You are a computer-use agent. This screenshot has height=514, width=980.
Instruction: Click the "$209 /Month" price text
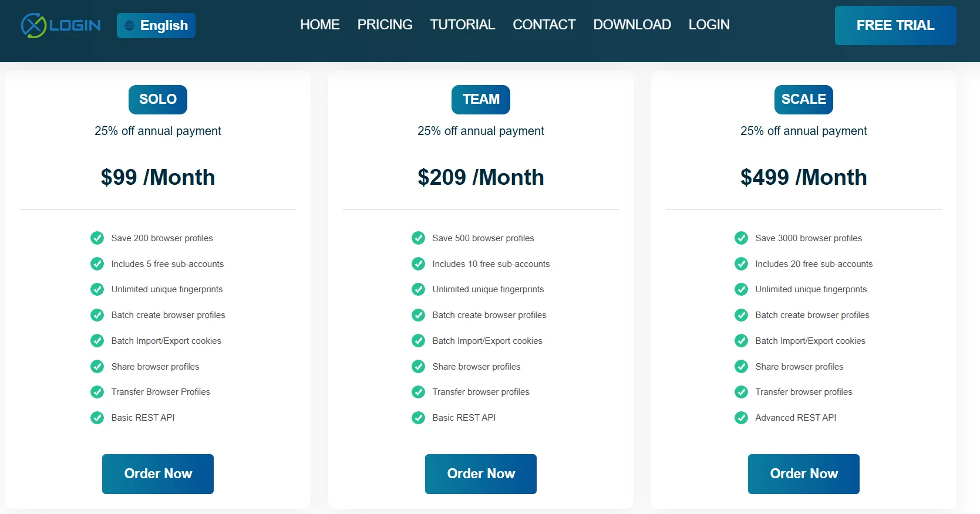click(x=481, y=177)
